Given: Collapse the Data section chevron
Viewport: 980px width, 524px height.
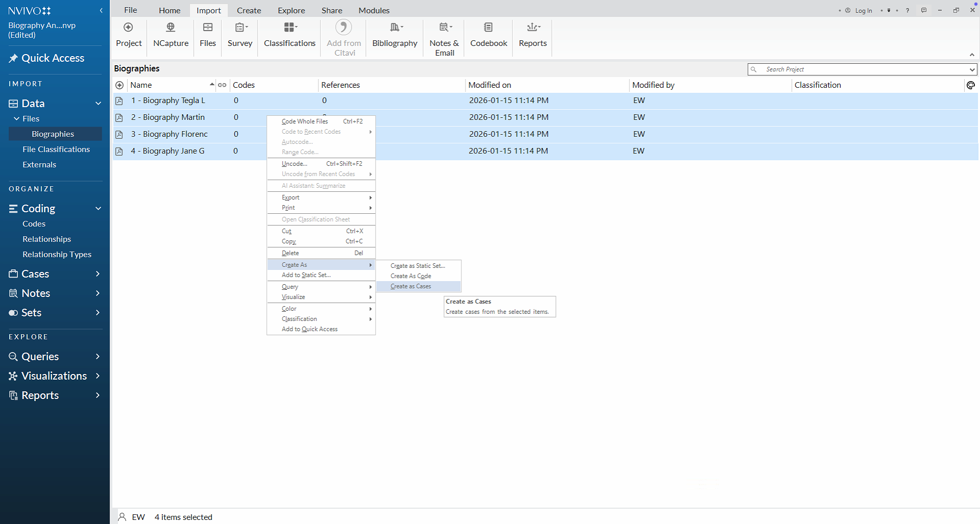Looking at the screenshot, I should 98,104.
